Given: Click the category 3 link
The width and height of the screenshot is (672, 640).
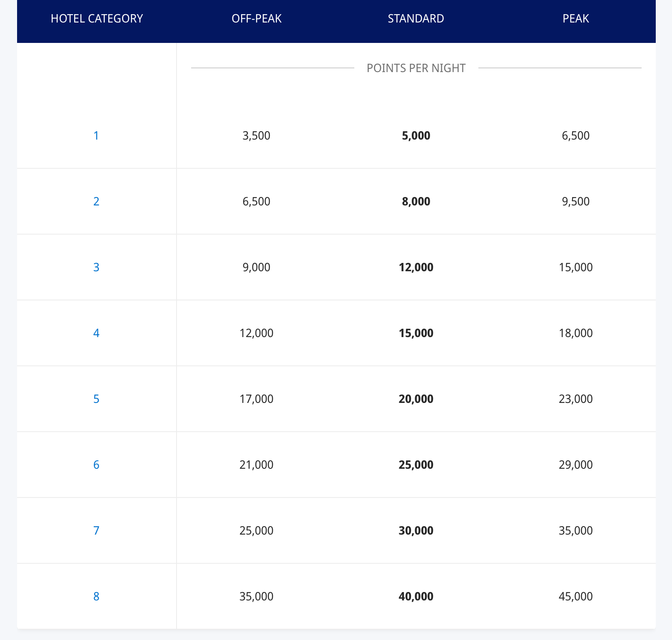Looking at the screenshot, I should (96, 267).
